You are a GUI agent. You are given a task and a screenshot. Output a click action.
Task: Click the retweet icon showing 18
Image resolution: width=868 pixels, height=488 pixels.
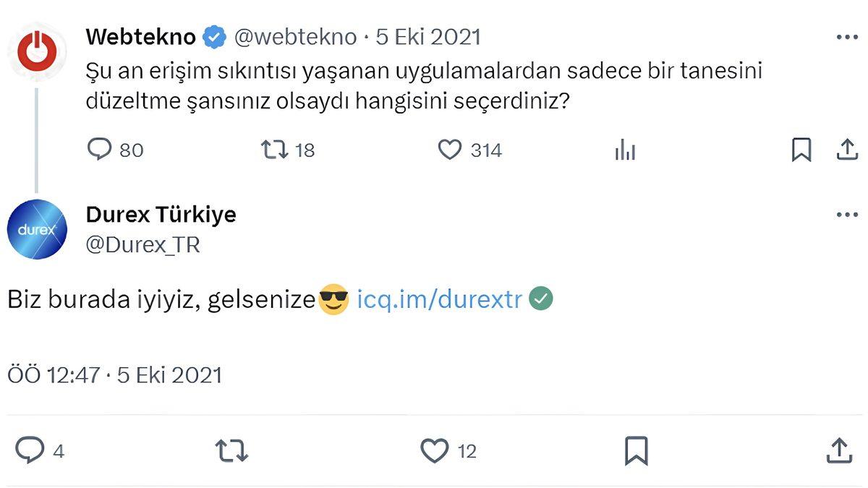[273, 150]
